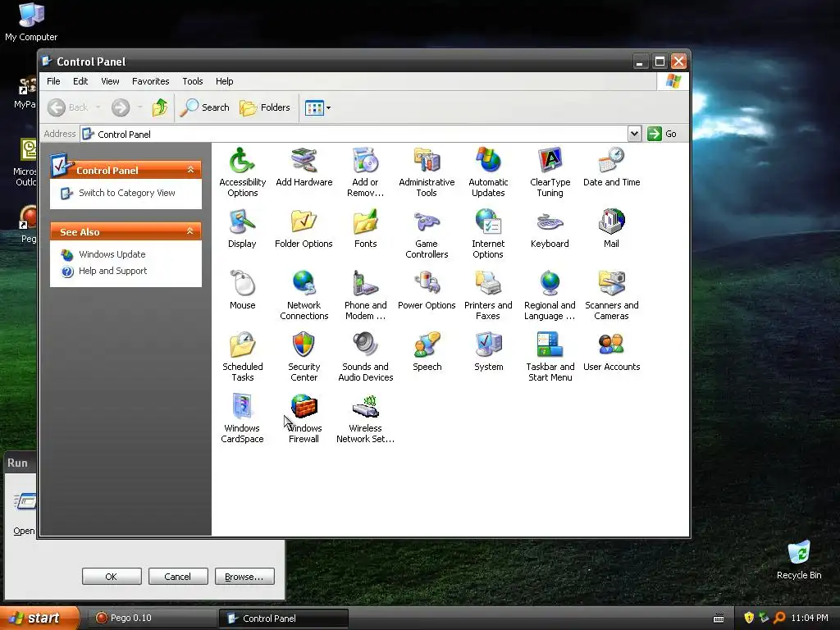Open Administrative Tools icon

[427, 161]
